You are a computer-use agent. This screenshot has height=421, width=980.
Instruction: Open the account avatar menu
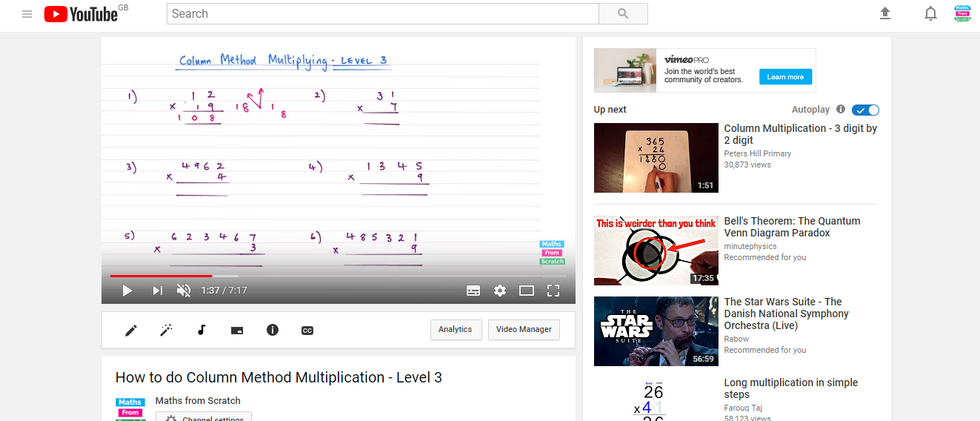961,14
